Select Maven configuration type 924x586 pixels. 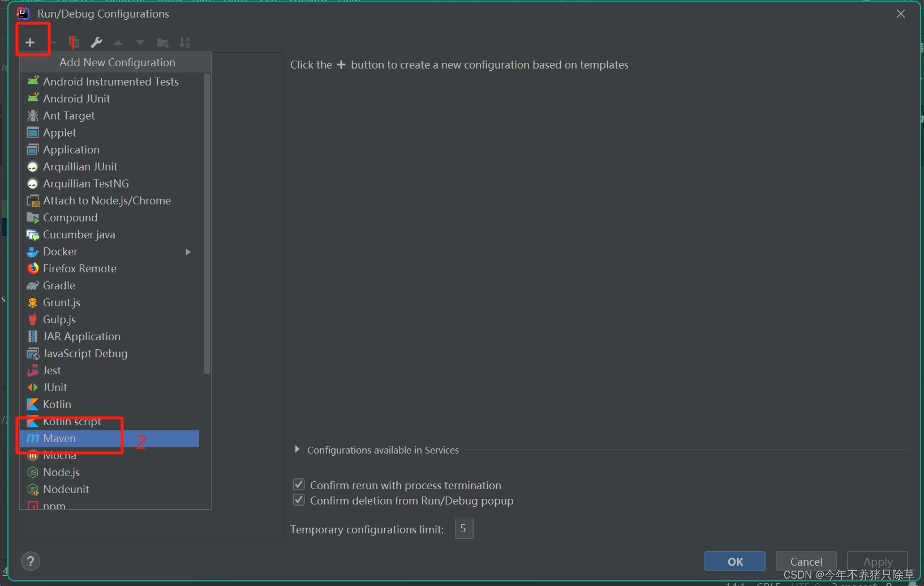point(110,438)
